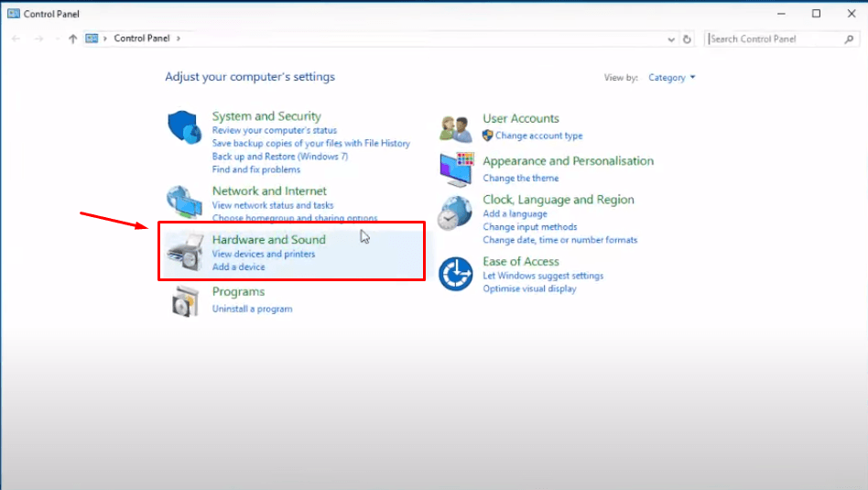This screenshot has width=868, height=490.
Task: Open the Programs heading
Action: [238, 291]
